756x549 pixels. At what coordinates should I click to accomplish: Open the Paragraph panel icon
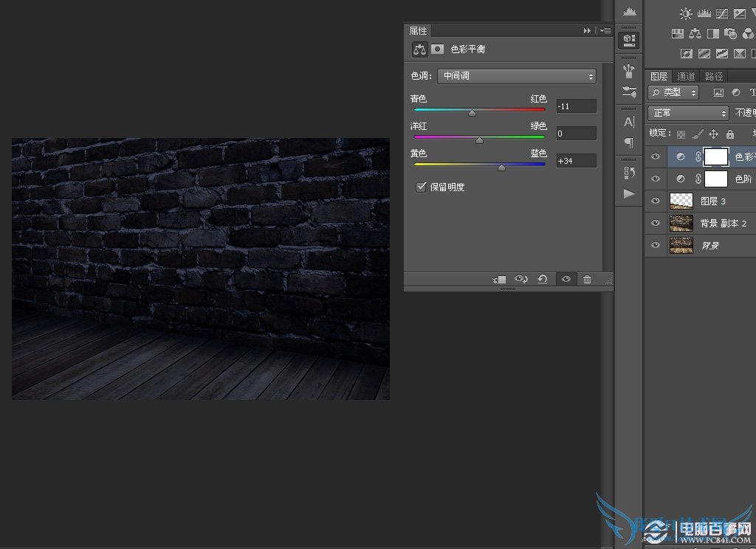(x=629, y=142)
